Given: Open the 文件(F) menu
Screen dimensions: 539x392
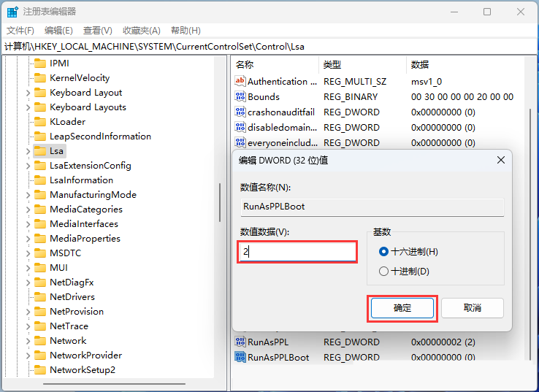Looking at the screenshot, I should point(20,31).
